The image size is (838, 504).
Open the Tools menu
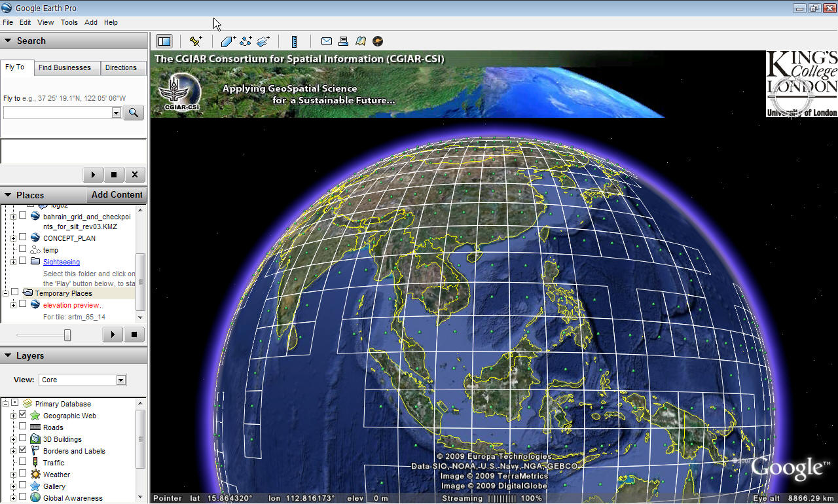pyautogui.click(x=69, y=22)
